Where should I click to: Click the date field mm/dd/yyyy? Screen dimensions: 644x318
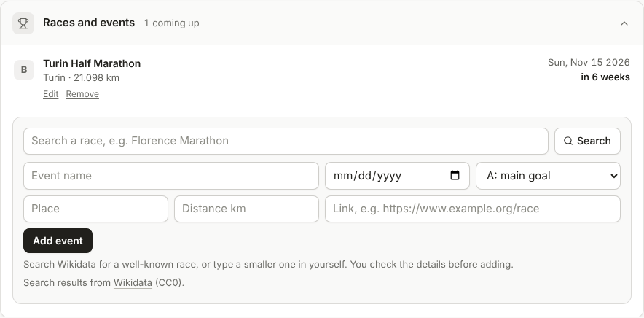click(397, 176)
